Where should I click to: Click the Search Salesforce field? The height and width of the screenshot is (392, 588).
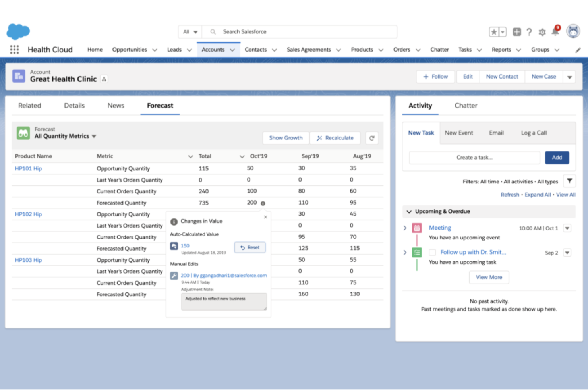pyautogui.click(x=300, y=32)
